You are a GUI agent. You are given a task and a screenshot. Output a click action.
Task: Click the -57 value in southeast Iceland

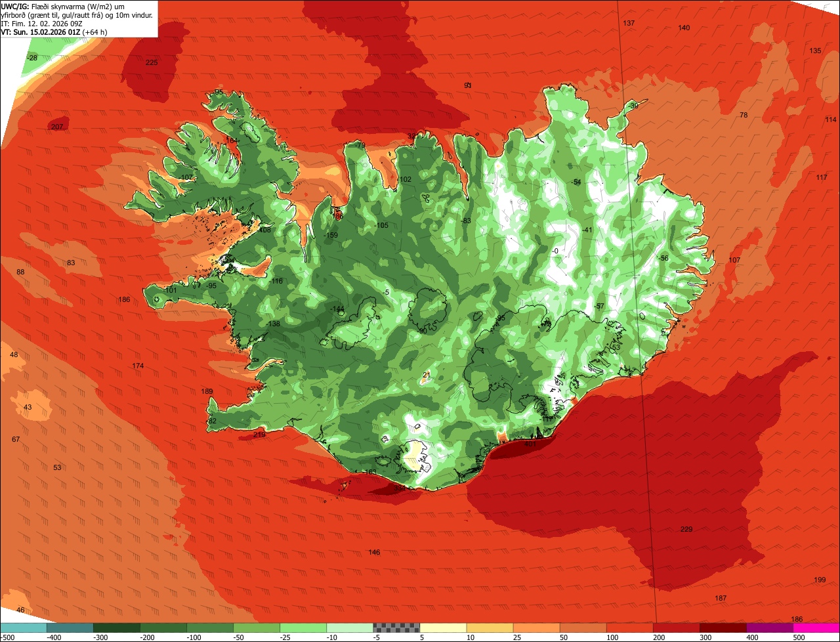point(598,306)
